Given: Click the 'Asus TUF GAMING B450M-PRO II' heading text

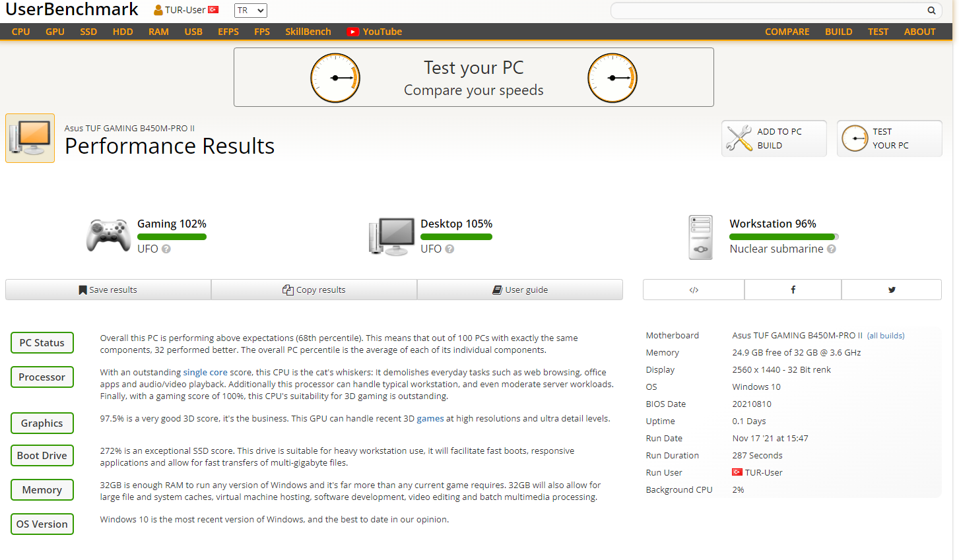Looking at the screenshot, I should point(129,129).
